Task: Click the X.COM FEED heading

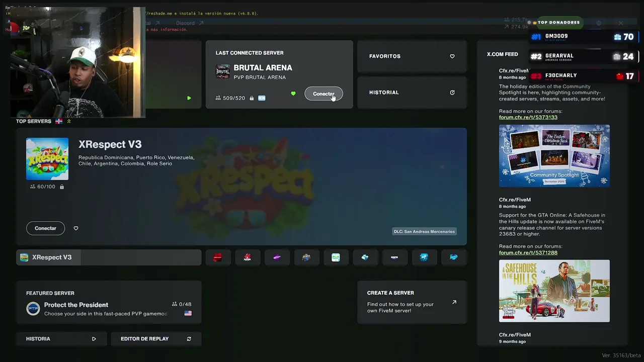Action: coord(502,54)
